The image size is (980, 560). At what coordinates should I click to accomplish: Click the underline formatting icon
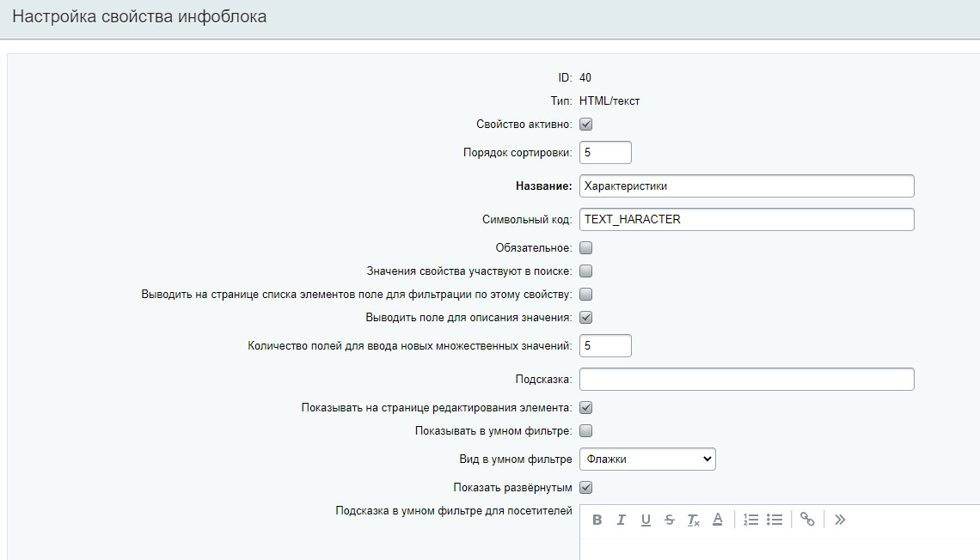click(x=646, y=520)
